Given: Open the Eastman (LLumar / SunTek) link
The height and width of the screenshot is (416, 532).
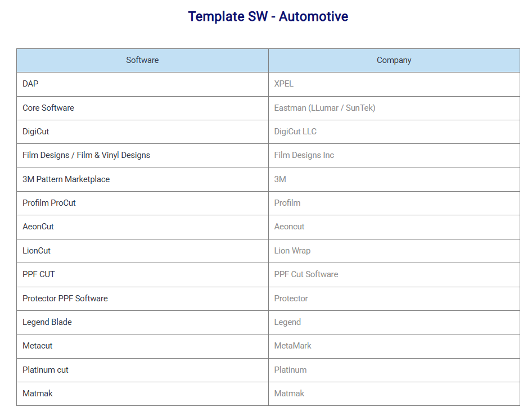Looking at the screenshot, I should coord(324,108).
